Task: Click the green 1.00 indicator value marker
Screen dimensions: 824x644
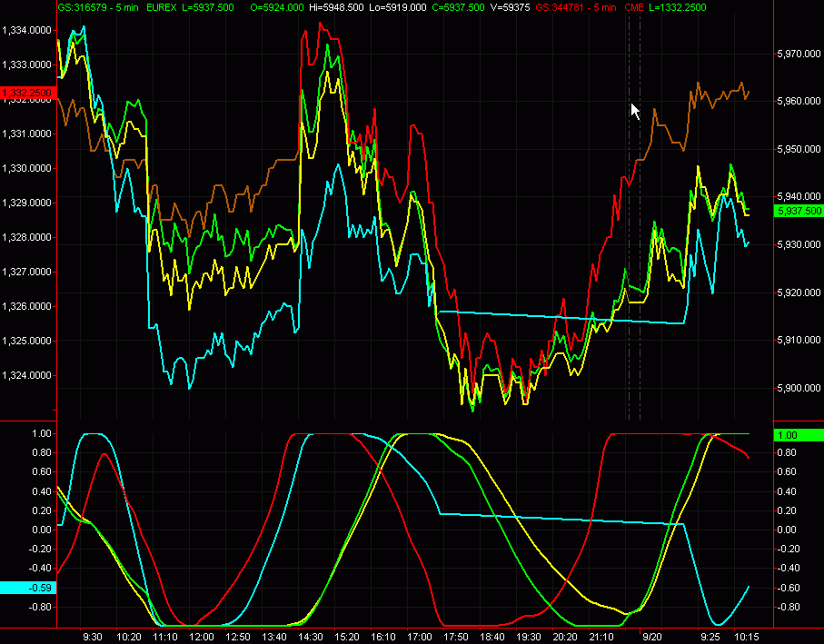Action: 799,435
